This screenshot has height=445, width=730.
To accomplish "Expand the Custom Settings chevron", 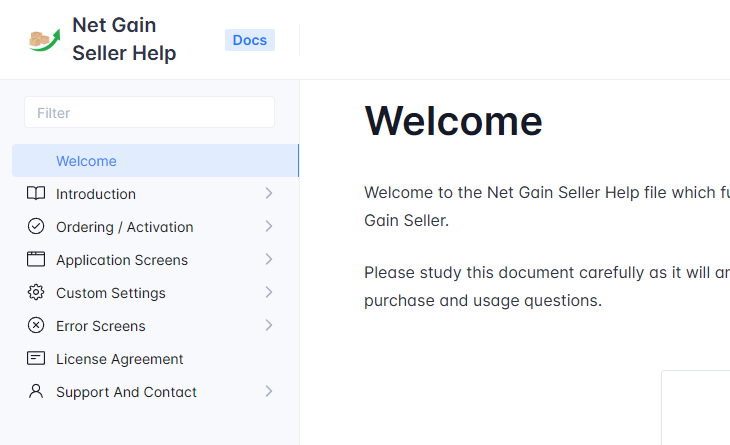I will coord(269,292).
